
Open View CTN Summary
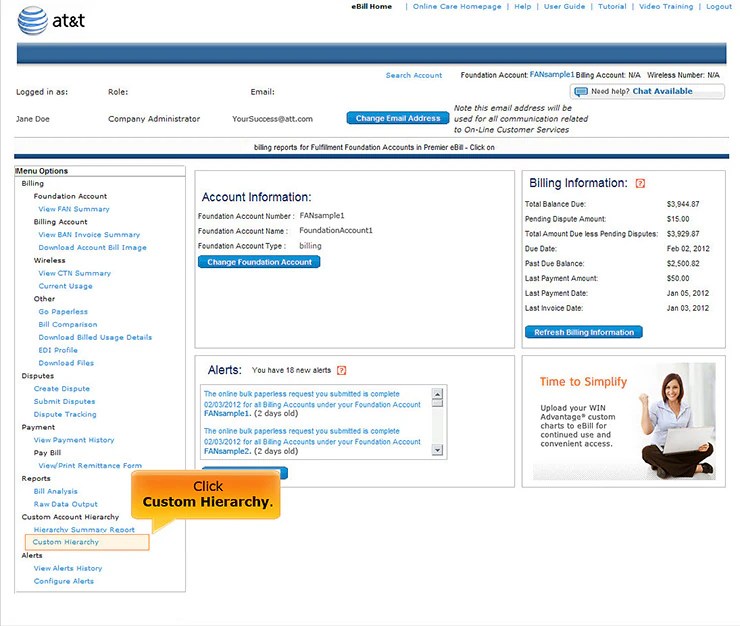tap(75, 273)
